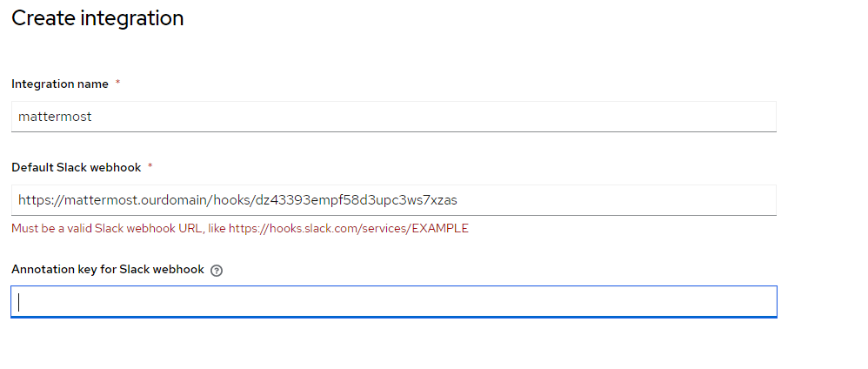Image resolution: width=868 pixels, height=369 pixels.
Task: Click the blinking text cursor in Annotation key field
Action: (x=19, y=301)
